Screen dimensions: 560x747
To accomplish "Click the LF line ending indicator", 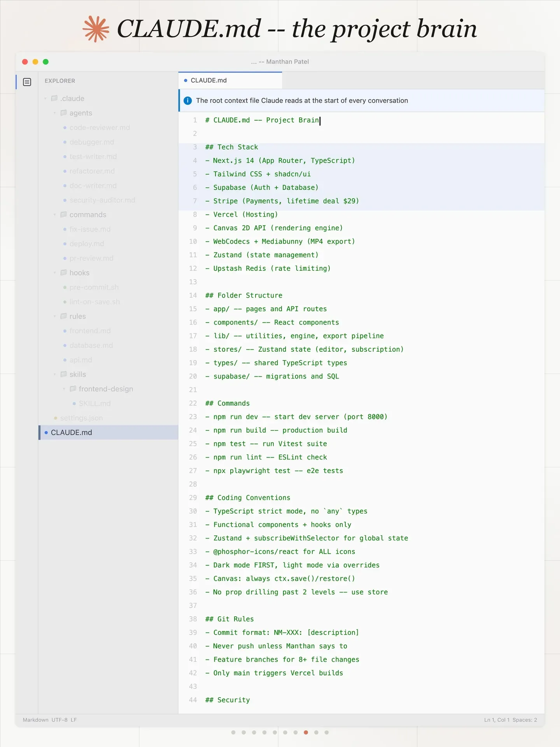I will 74,720.
